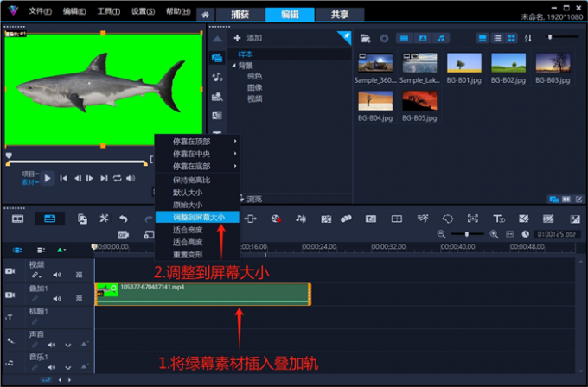Zoom in the timeline
This screenshot has height=387, width=588.
point(494,234)
